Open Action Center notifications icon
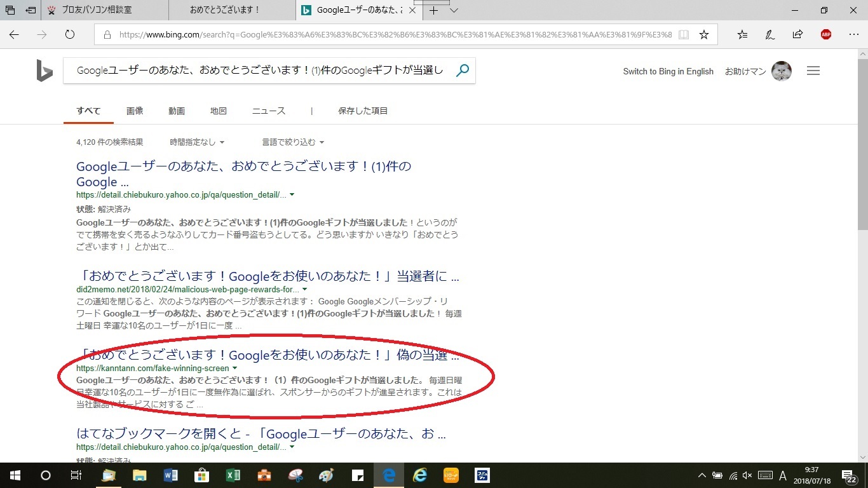868x488 pixels. 850,476
